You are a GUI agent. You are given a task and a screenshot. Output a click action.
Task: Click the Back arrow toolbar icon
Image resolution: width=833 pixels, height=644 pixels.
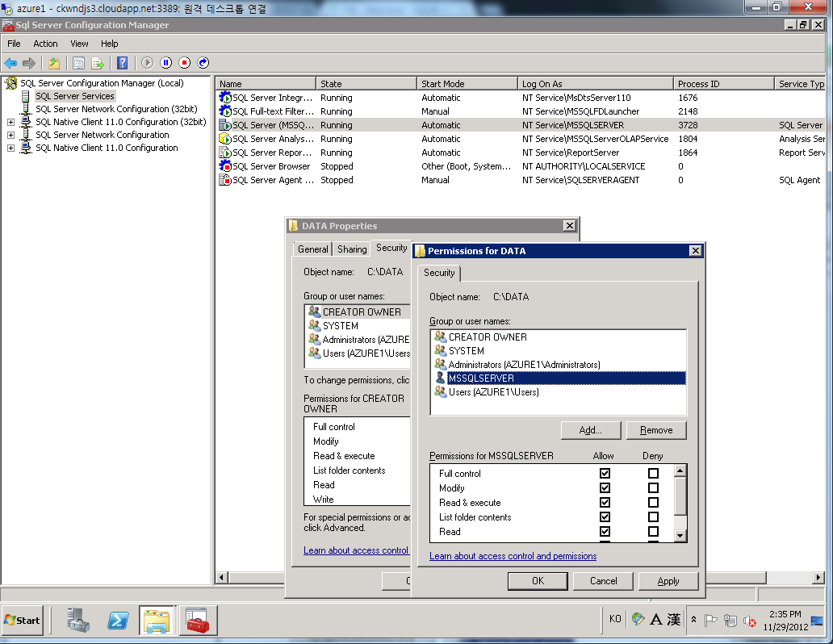[x=10, y=63]
